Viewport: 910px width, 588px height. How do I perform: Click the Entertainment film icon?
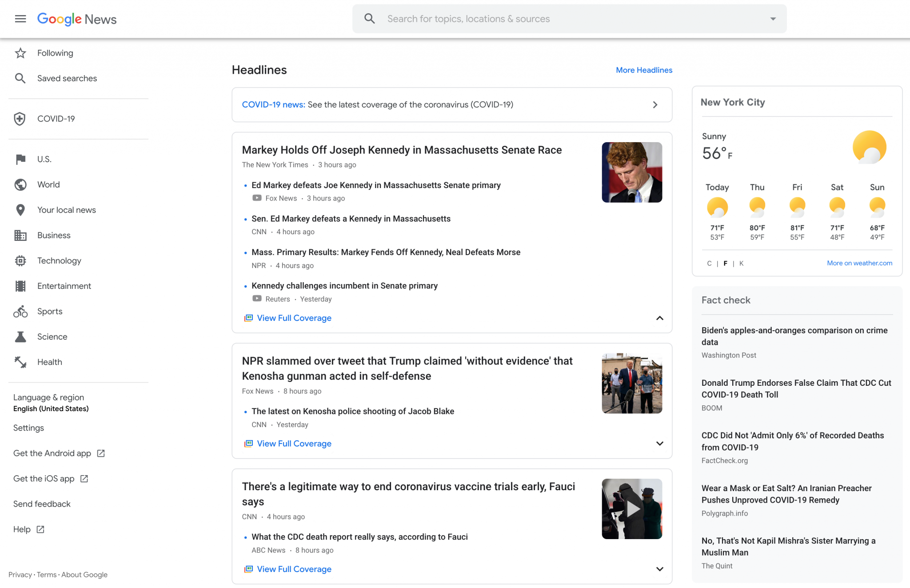pyautogui.click(x=20, y=286)
